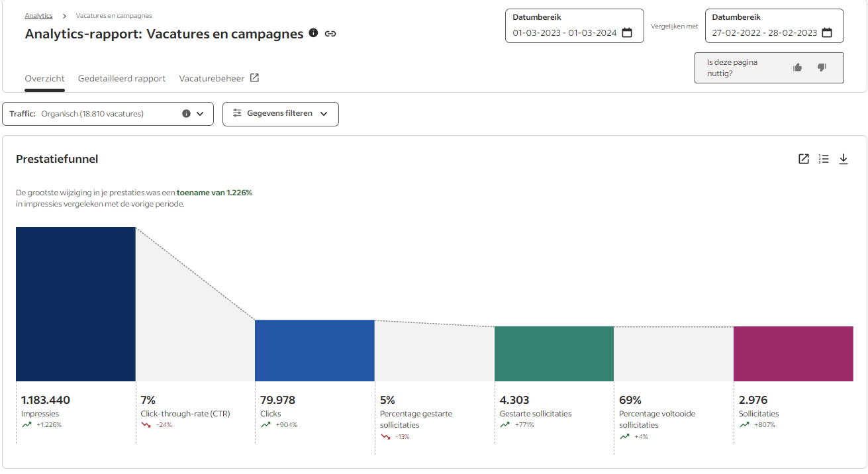Image resolution: width=868 pixels, height=474 pixels.
Task: Click the info icon beside the report title
Action: click(313, 33)
